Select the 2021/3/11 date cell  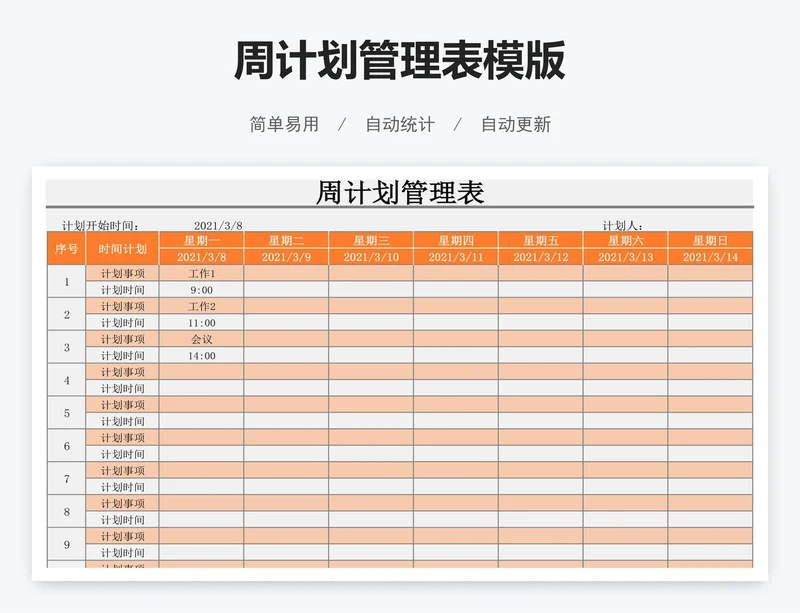[456, 257]
